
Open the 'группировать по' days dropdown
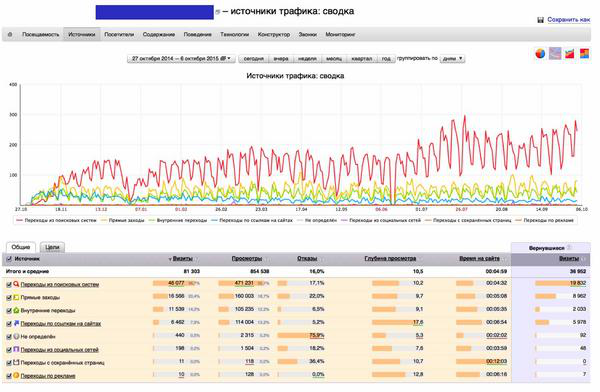point(452,59)
